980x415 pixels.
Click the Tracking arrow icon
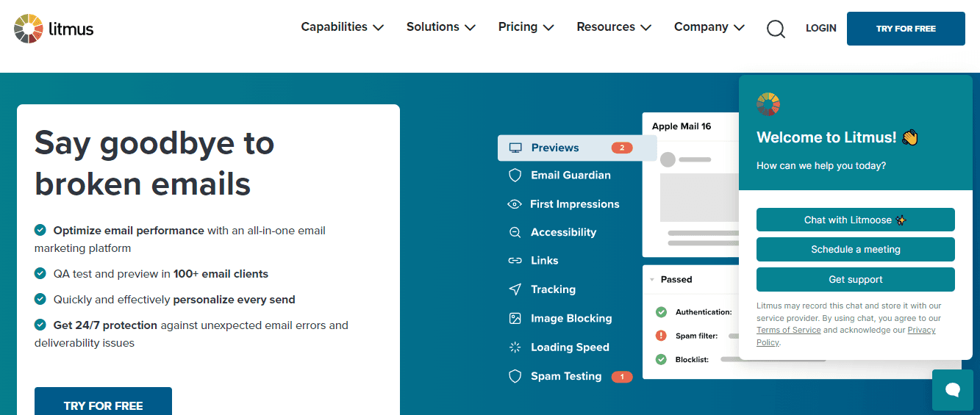pos(515,289)
